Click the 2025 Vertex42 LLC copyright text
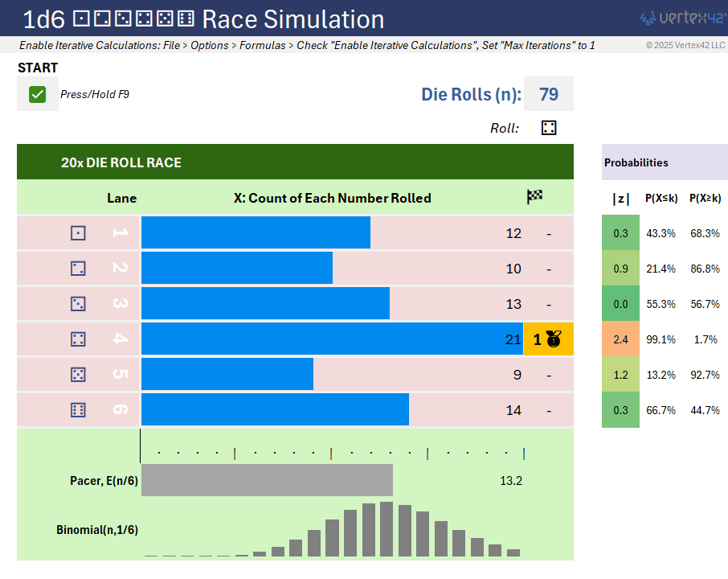 pyautogui.click(x=685, y=45)
